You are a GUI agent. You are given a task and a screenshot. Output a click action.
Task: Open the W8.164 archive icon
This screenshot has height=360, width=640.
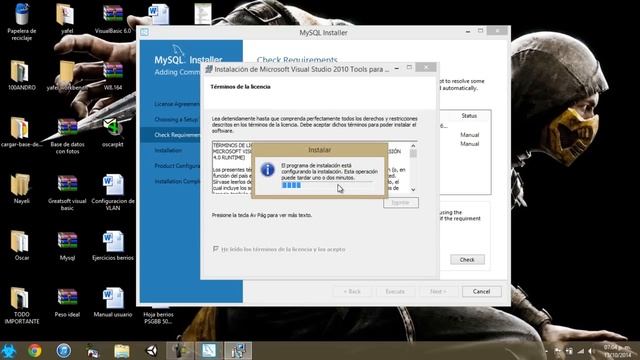tap(113, 75)
